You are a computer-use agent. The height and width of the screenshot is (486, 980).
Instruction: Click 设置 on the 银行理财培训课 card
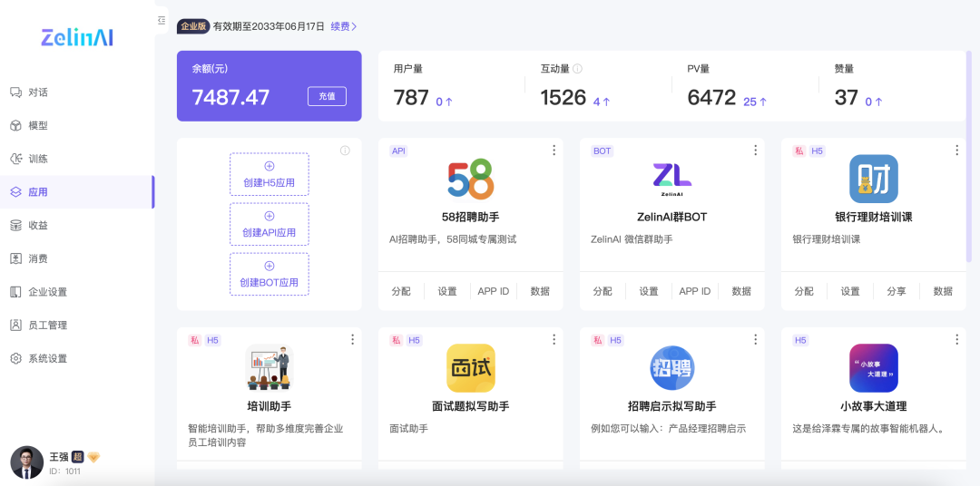click(850, 291)
